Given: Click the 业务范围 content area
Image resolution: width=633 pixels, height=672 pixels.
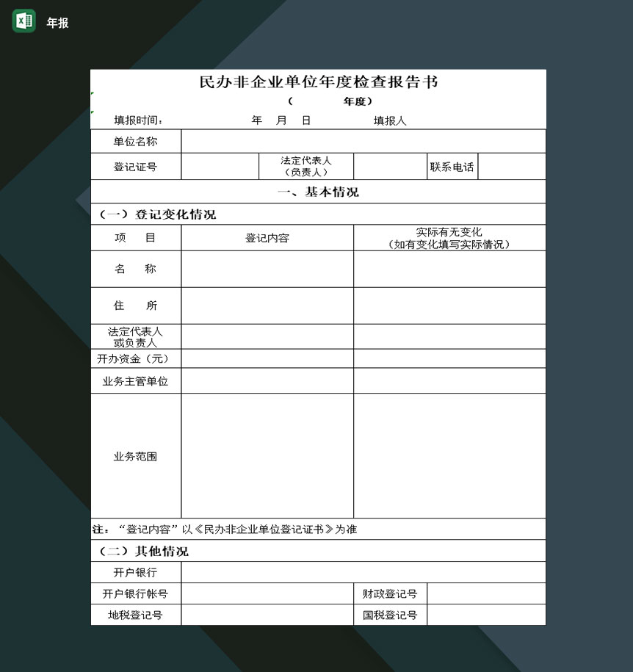Looking at the screenshot, I should 267,454.
